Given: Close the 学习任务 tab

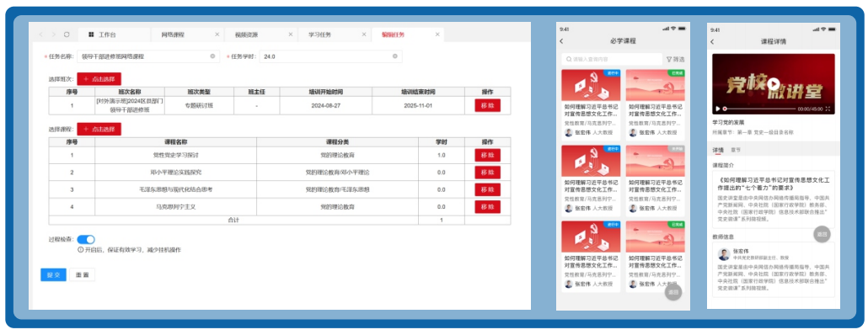Looking at the screenshot, I should point(364,35).
